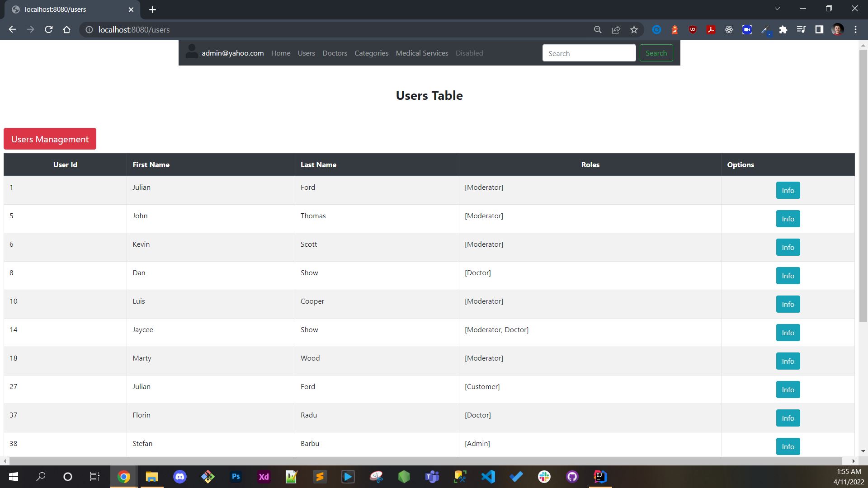This screenshot has height=488, width=868.
Task: Open the Grammarly extension
Action: pos(656,30)
